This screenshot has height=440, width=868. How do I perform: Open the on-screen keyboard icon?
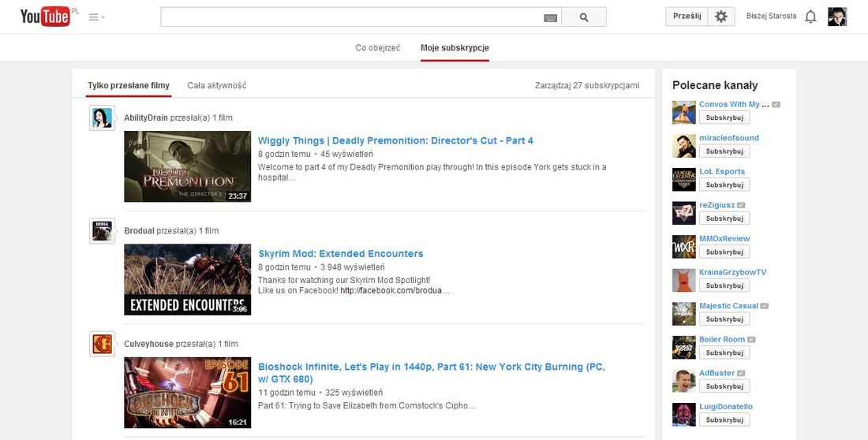point(550,17)
